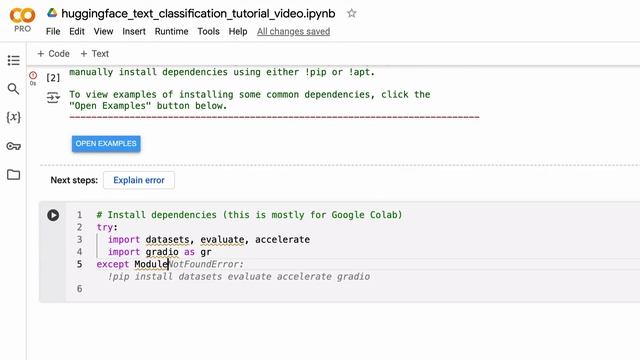Image resolution: width=640 pixels, height=360 pixels.
Task: Click the 'Open Examples button below' output text
Action: (x=148, y=106)
